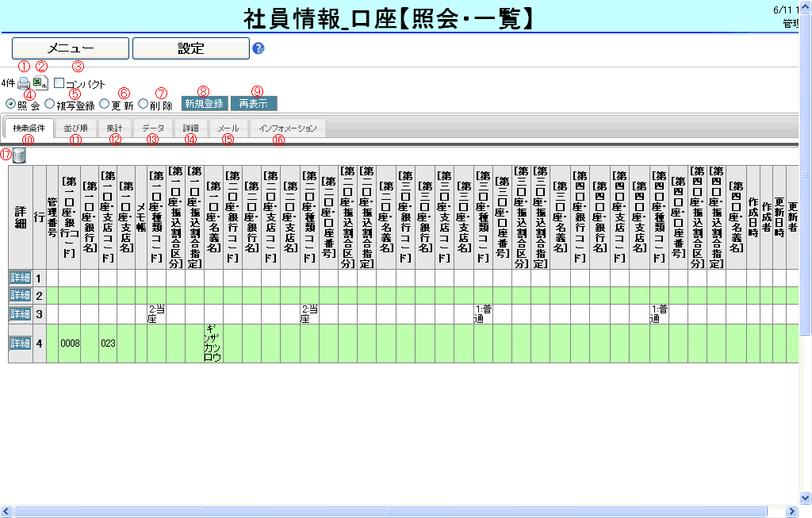
Task: Open the 検索条件 tab
Action: [29, 129]
